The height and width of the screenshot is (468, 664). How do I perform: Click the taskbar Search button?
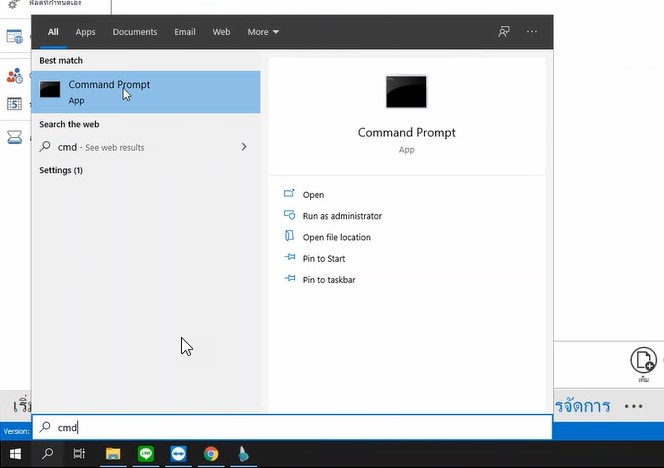coord(47,454)
